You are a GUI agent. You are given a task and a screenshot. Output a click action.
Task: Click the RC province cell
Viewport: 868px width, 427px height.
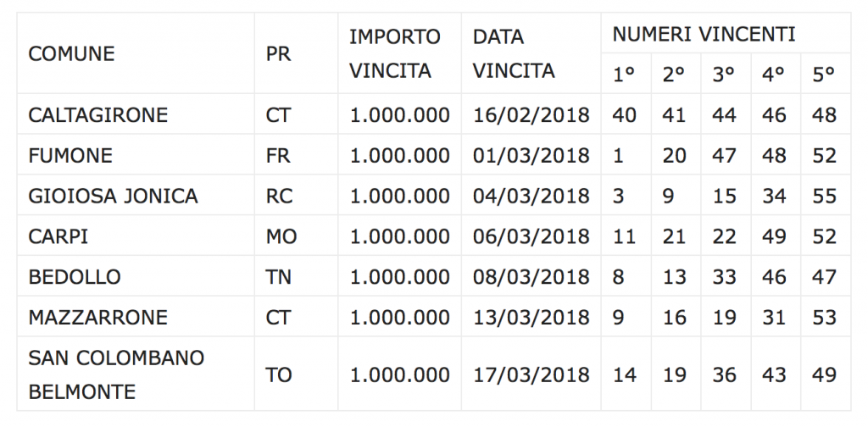[x=279, y=196]
